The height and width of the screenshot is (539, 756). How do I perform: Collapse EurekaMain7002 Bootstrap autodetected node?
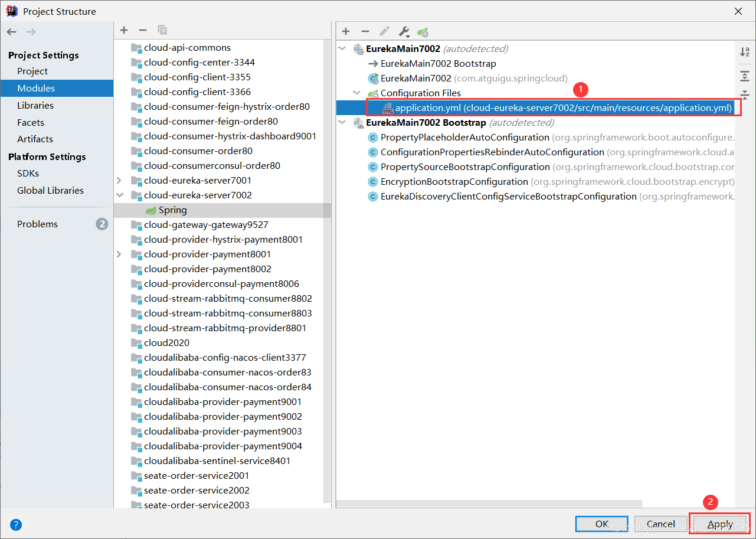(x=342, y=122)
